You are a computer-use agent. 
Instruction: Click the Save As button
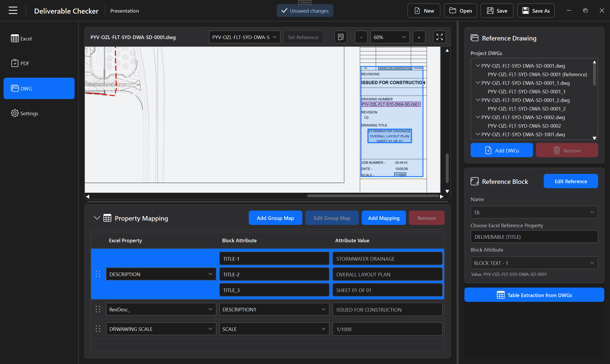536,10
